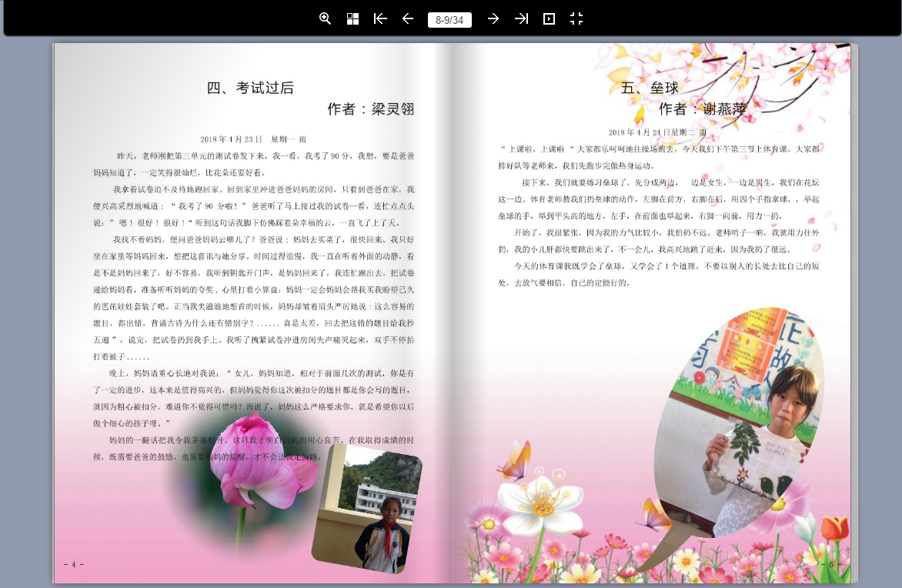The width and height of the screenshot is (902, 588).
Task: Click the zoom in magnifier icon
Action: [325, 19]
